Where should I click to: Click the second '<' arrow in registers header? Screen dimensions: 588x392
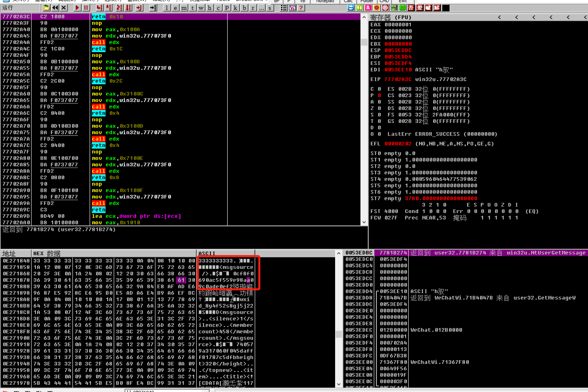(516, 17)
